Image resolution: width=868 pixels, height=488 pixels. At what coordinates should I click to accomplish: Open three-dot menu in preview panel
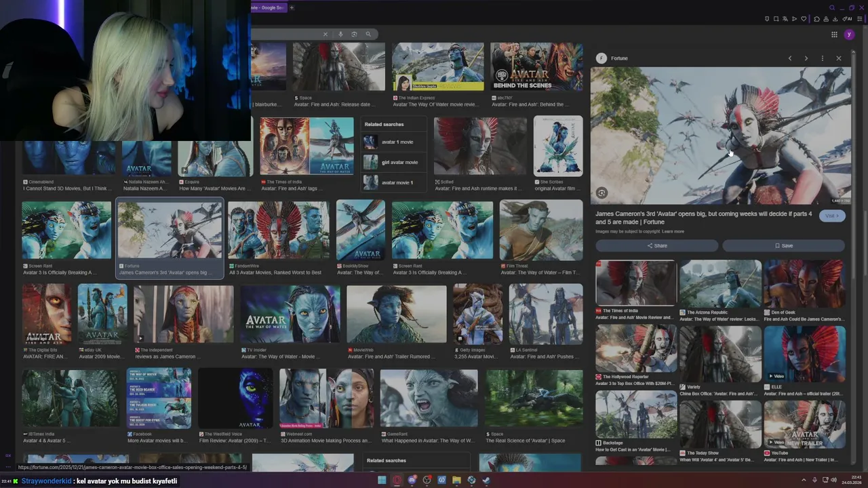point(823,58)
